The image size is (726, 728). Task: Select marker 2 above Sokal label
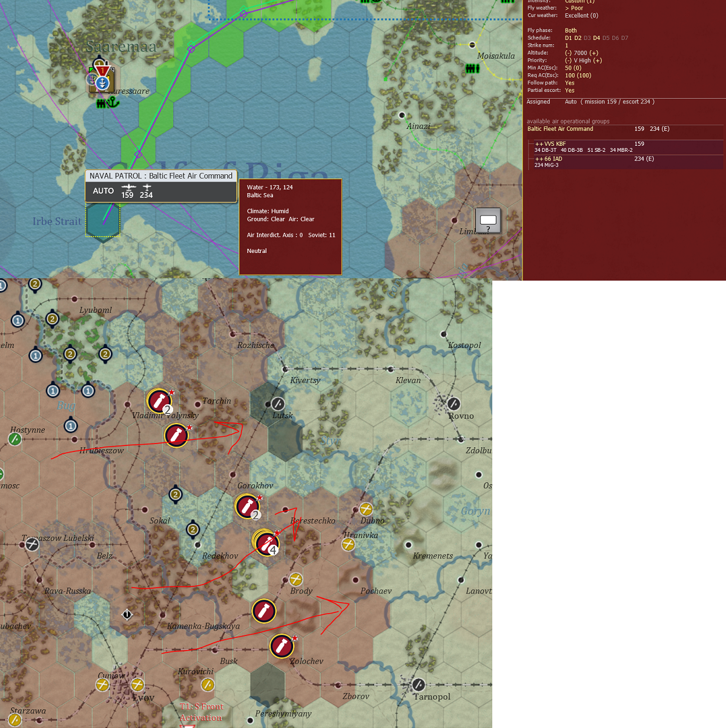pyautogui.click(x=176, y=494)
